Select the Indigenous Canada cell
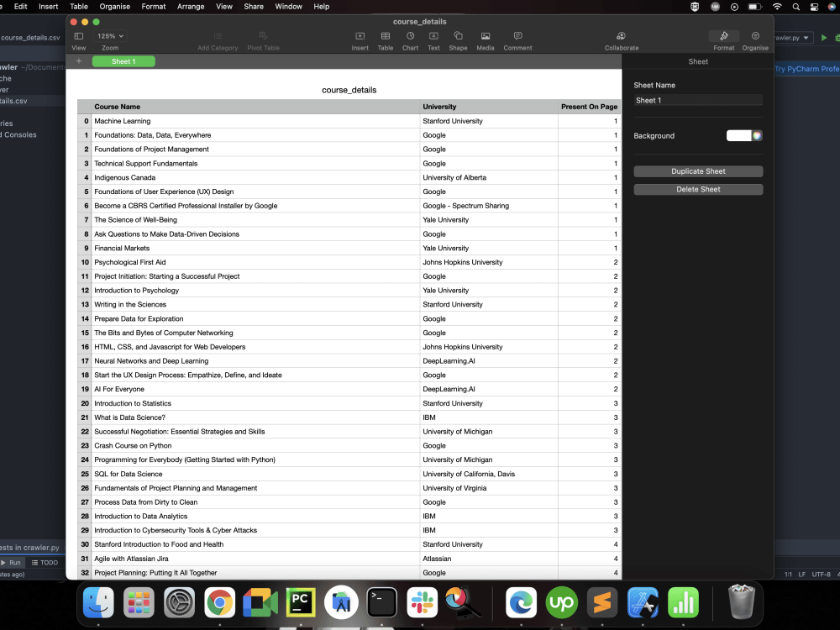The width and height of the screenshot is (840, 630). tap(255, 177)
